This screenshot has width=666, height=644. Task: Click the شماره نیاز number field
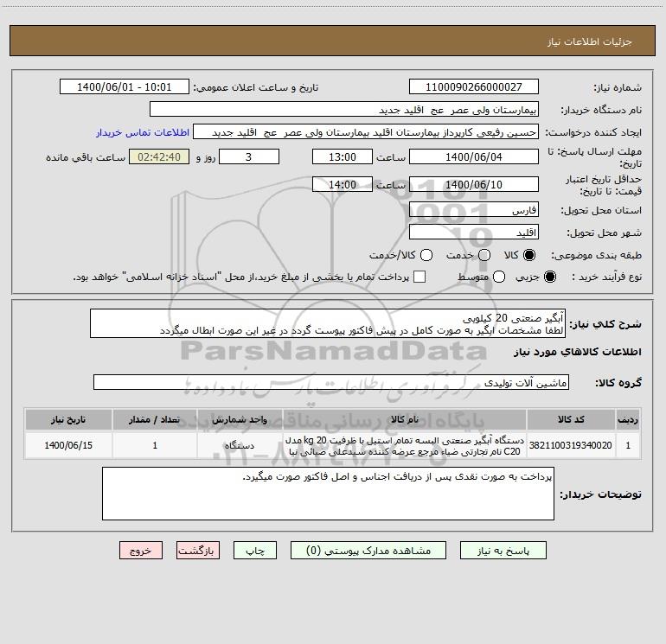pyautogui.click(x=474, y=86)
